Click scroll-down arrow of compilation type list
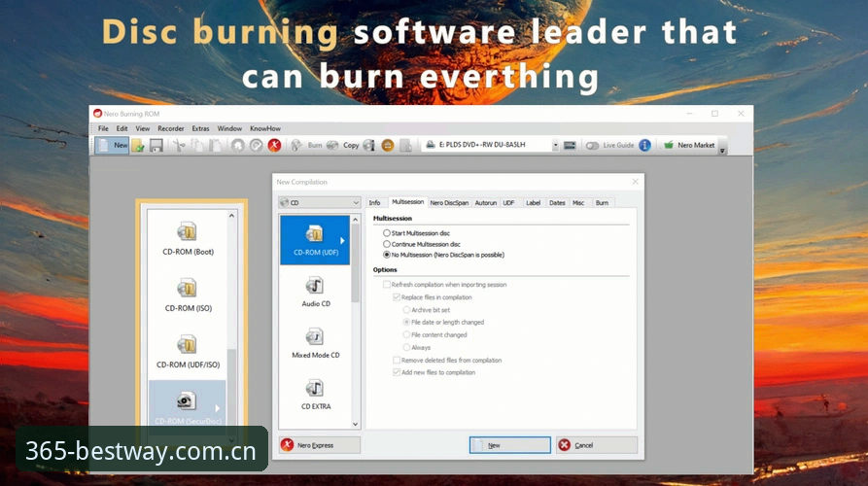Image resolution: width=868 pixels, height=486 pixels. click(356, 425)
